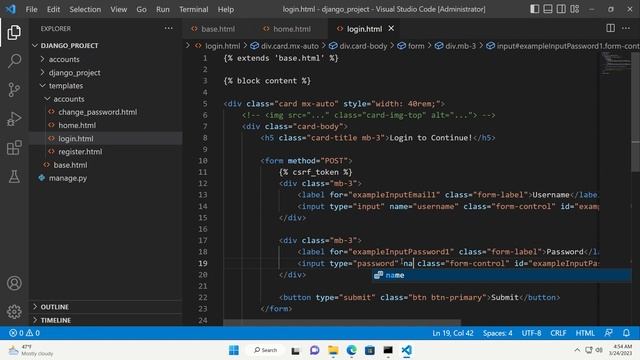
Task: Accept the 'name' autocomplete suggestion
Action: click(502, 275)
